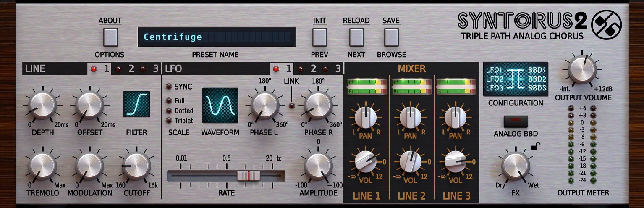Click the LINE 1 PAN knob
Image resolution: width=644 pixels, height=208 pixels.
click(x=367, y=117)
